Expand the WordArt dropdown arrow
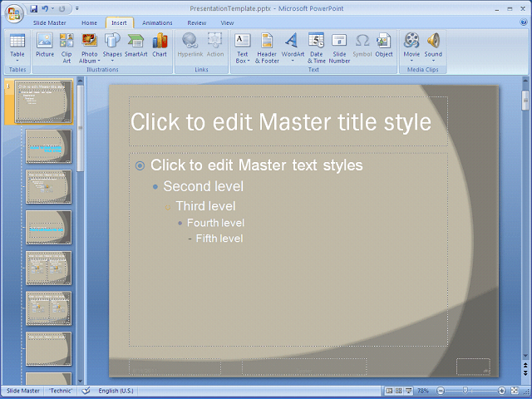Screen dimensions: 532x399 pyautogui.click(x=293, y=61)
